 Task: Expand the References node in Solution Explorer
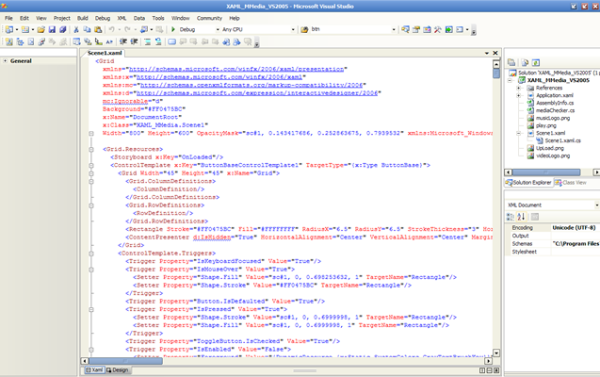point(519,88)
